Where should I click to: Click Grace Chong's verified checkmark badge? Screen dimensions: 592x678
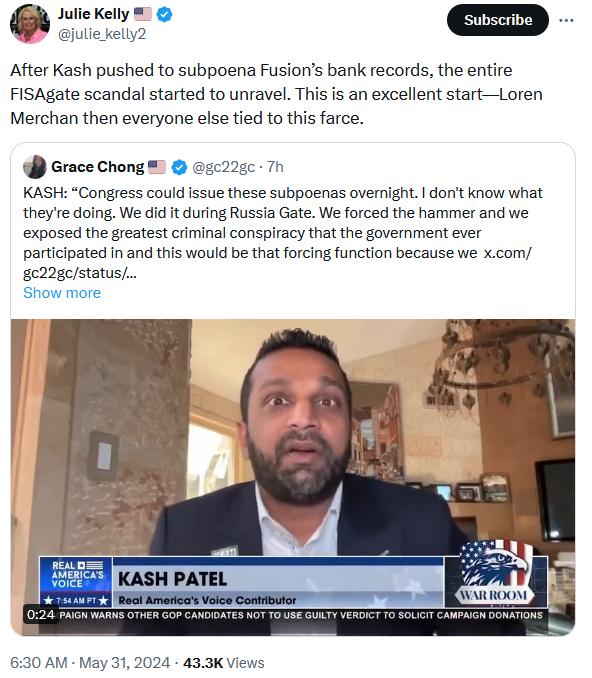tap(179, 167)
